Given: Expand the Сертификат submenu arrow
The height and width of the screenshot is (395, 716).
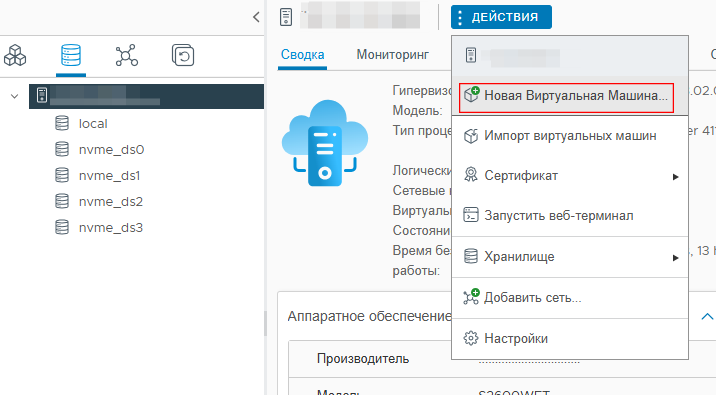Looking at the screenshot, I should point(675,177).
